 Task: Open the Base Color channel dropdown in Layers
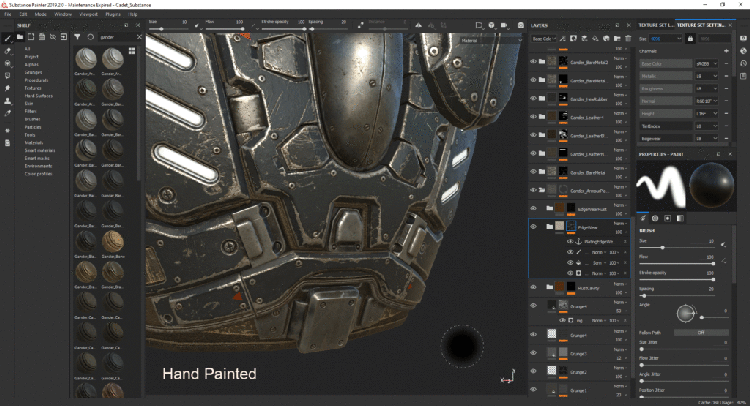pos(543,39)
